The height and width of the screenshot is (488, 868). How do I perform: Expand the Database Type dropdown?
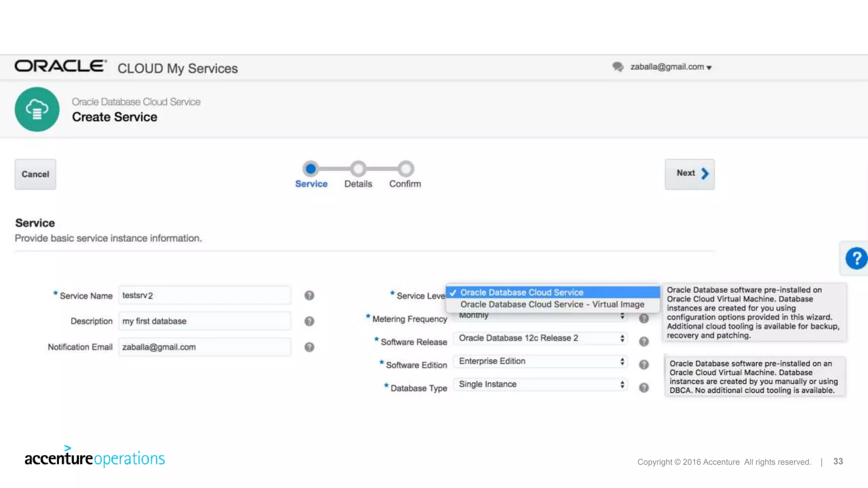point(540,384)
